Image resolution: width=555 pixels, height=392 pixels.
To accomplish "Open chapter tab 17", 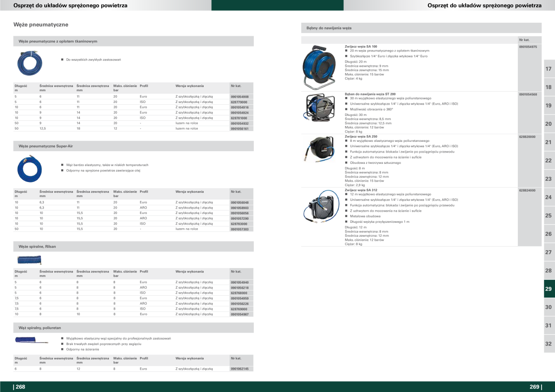I will 549,69.
